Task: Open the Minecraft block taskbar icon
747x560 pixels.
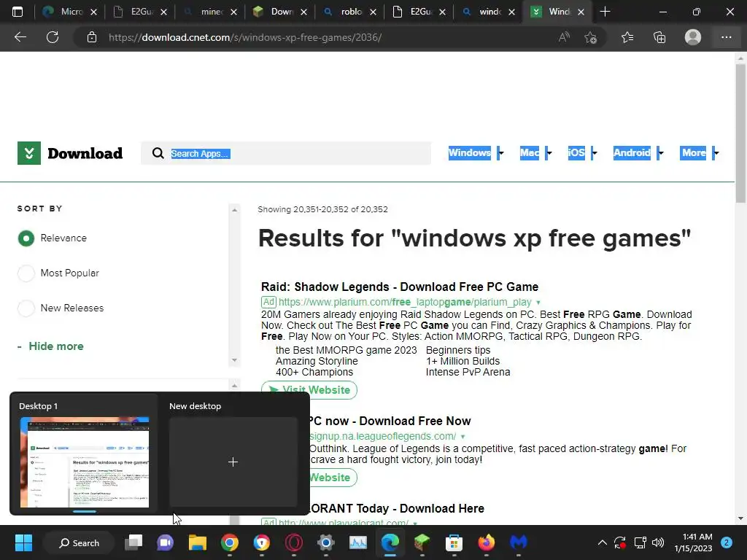Action: pos(422,542)
